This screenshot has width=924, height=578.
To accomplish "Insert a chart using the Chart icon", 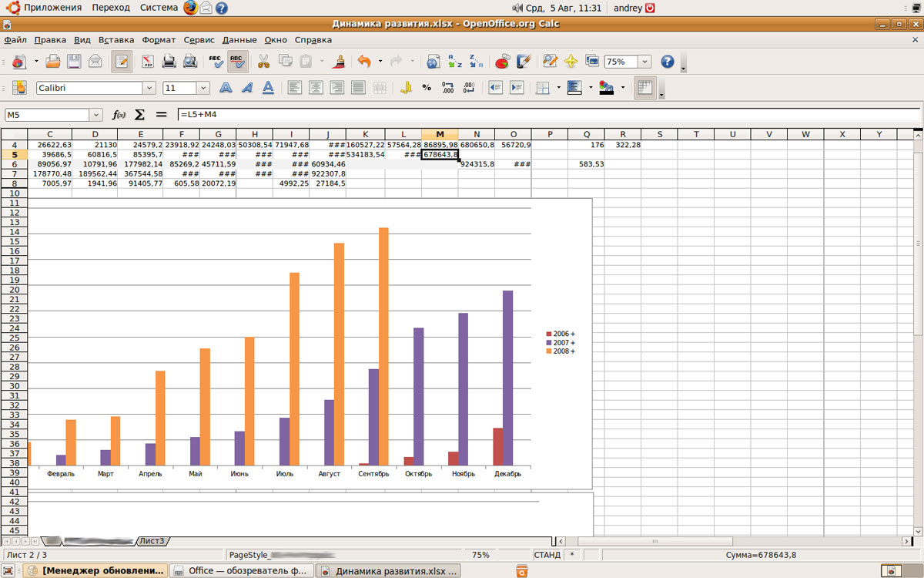I will [x=502, y=62].
